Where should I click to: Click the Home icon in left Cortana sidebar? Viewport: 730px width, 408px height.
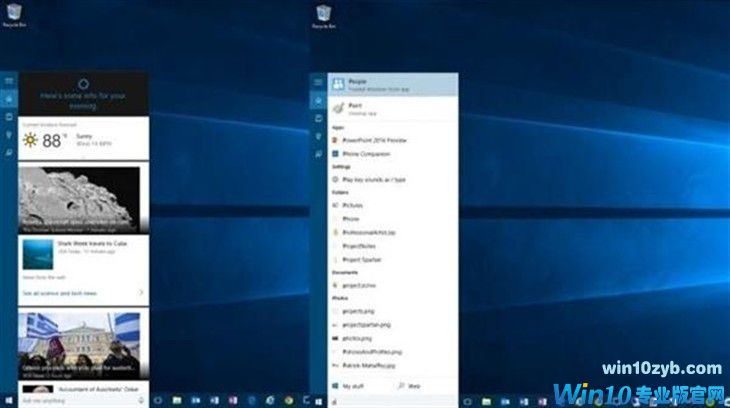8,98
